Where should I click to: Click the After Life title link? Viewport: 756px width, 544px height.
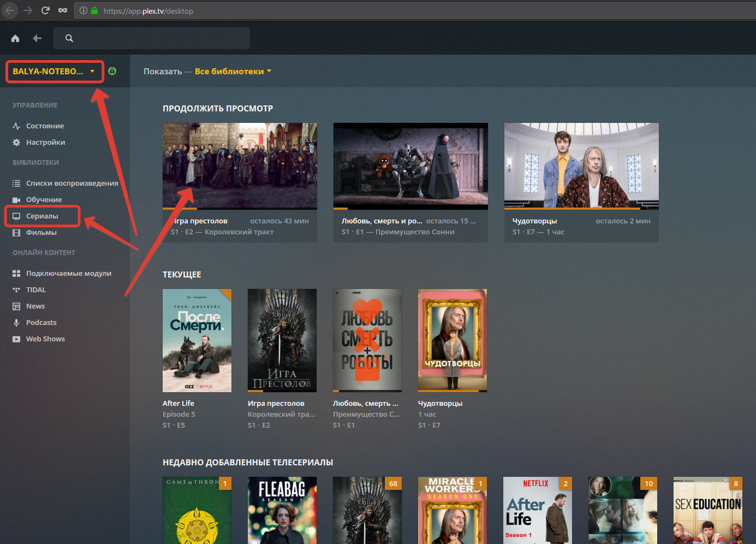[x=178, y=404]
